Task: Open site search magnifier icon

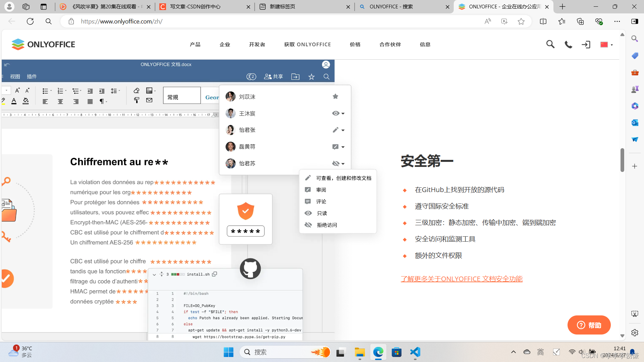Action: tap(550, 44)
